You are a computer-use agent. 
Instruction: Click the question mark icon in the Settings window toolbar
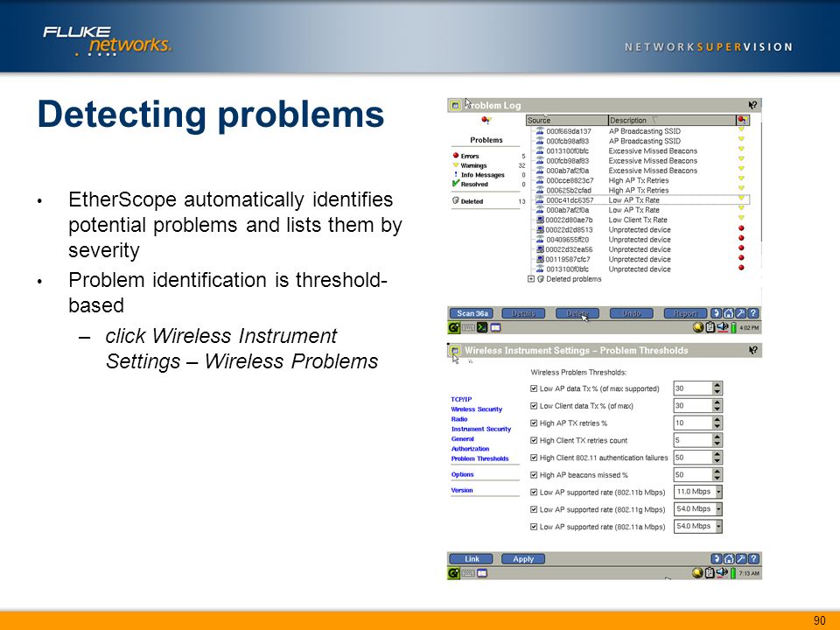[x=753, y=559]
